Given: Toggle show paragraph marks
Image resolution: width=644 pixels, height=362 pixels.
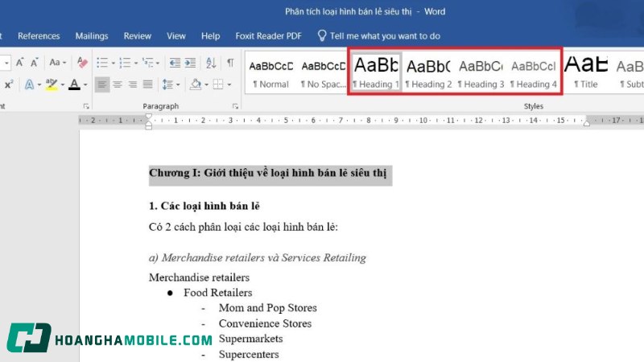Looking at the screenshot, I should (x=230, y=63).
